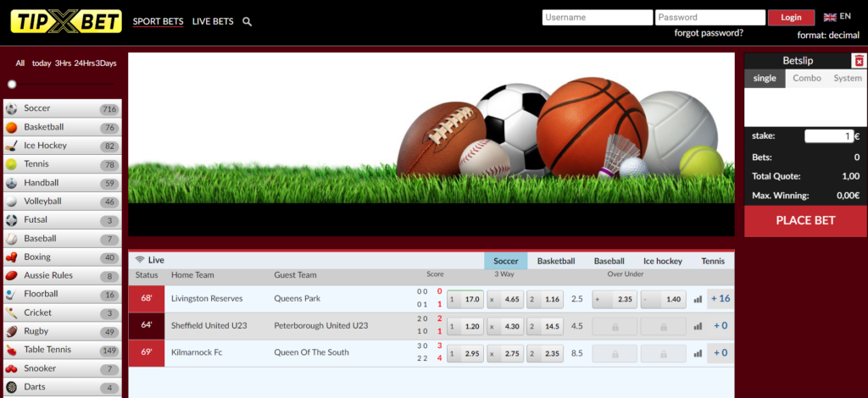Change the odds format decimal setting

click(x=828, y=35)
